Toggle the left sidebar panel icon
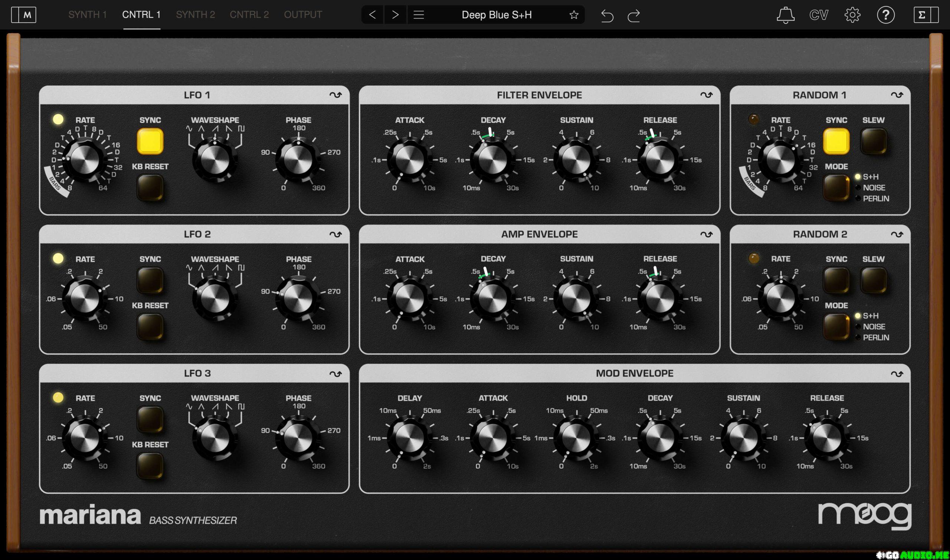The width and height of the screenshot is (950, 560). (23, 15)
